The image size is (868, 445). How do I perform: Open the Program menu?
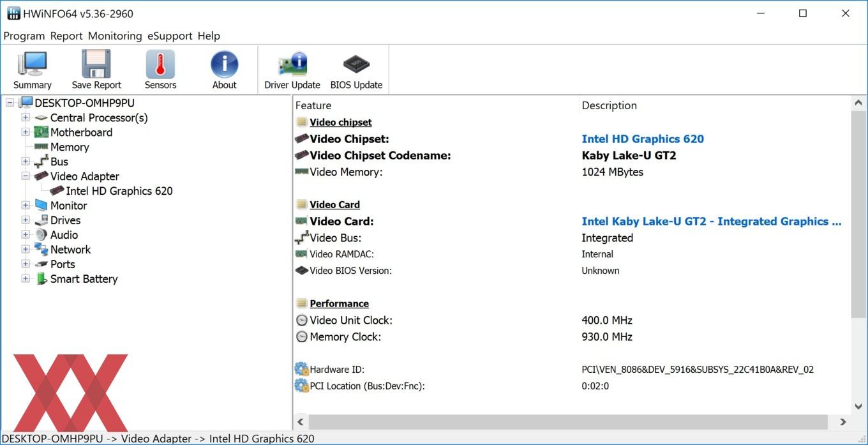coord(24,36)
